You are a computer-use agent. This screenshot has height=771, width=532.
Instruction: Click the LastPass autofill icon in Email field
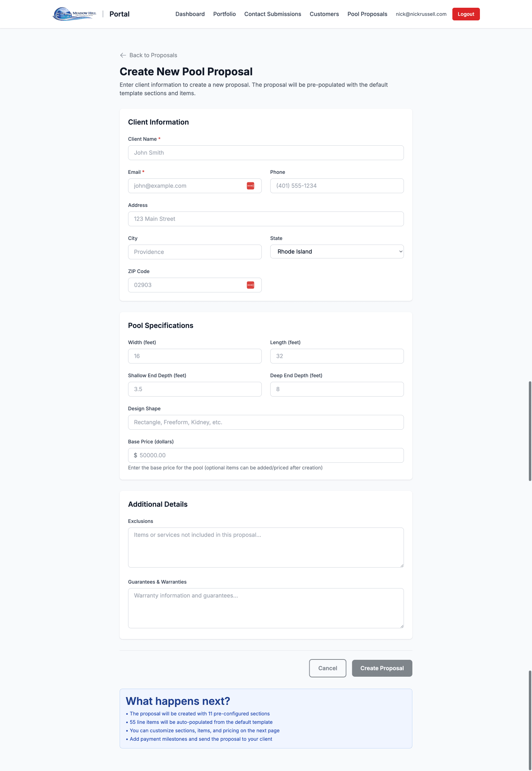point(251,185)
